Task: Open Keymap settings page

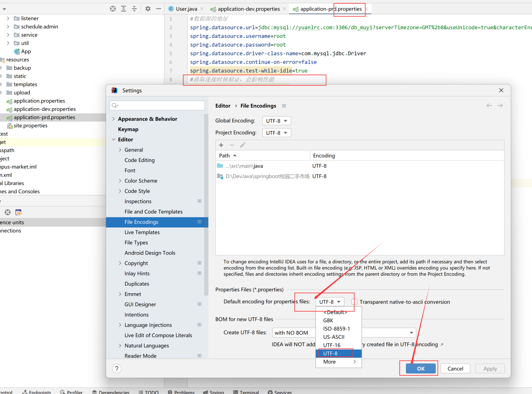Action: click(128, 129)
